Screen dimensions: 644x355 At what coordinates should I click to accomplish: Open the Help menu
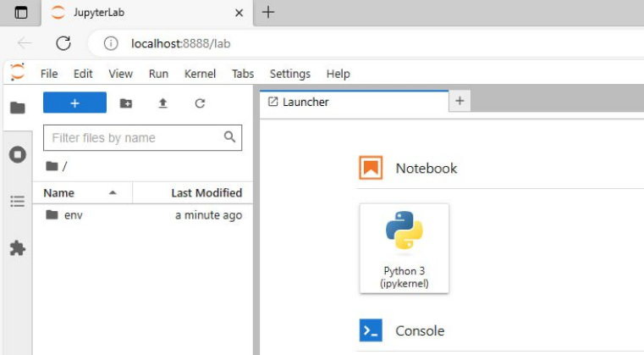[339, 74]
